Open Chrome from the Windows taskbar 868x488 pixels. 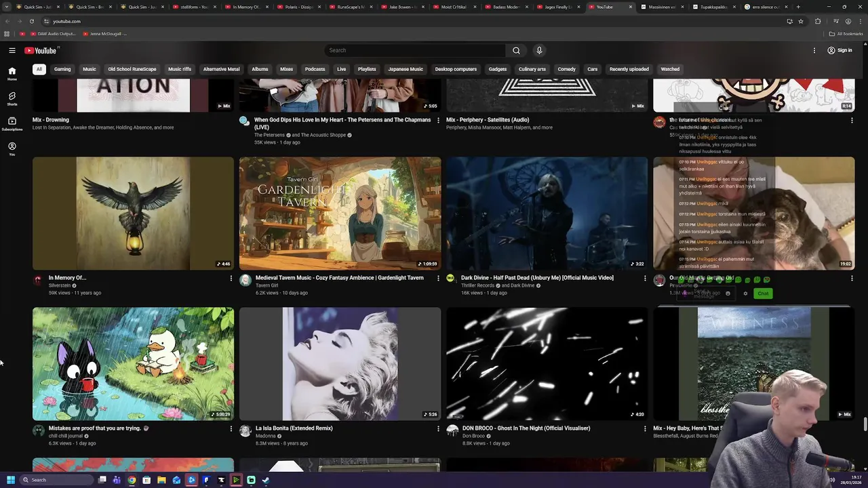click(x=132, y=480)
